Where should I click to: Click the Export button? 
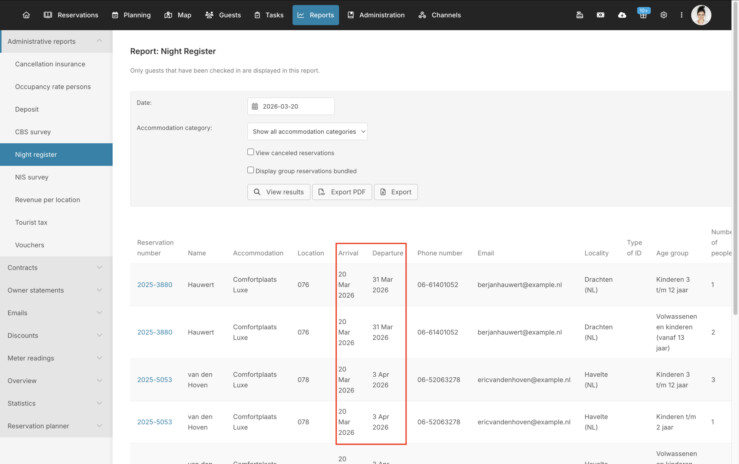396,192
